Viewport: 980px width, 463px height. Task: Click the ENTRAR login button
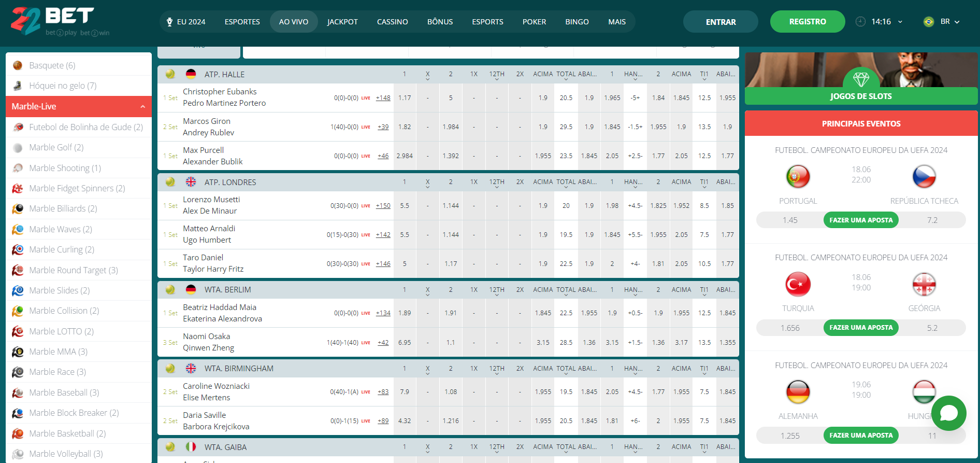coord(720,22)
